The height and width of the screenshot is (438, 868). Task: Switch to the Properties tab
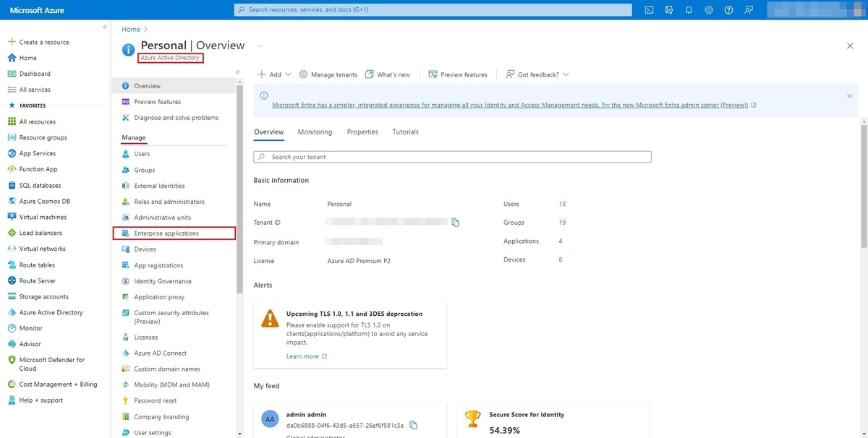pyautogui.click(x=362, y=132)
